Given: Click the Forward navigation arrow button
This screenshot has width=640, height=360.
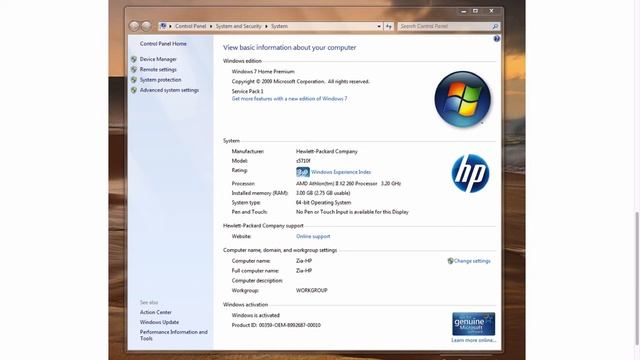Looking at the screenshot, I should [x=146, y=26].
